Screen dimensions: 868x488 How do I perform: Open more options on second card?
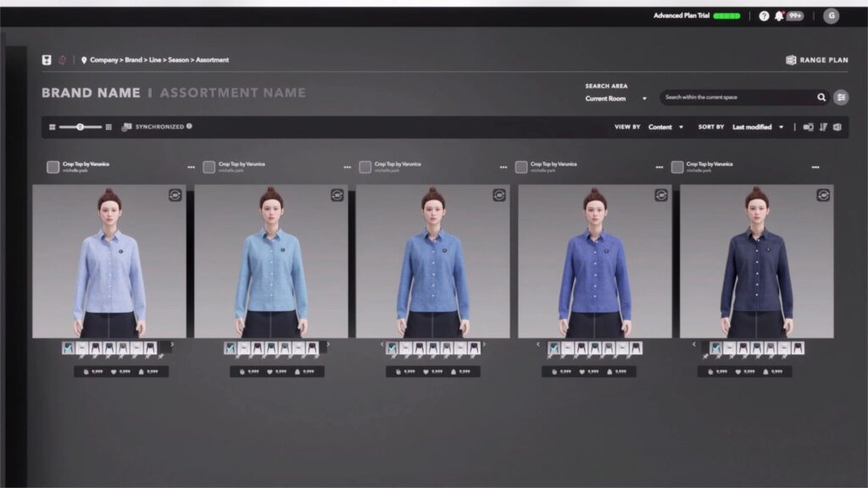347,167
